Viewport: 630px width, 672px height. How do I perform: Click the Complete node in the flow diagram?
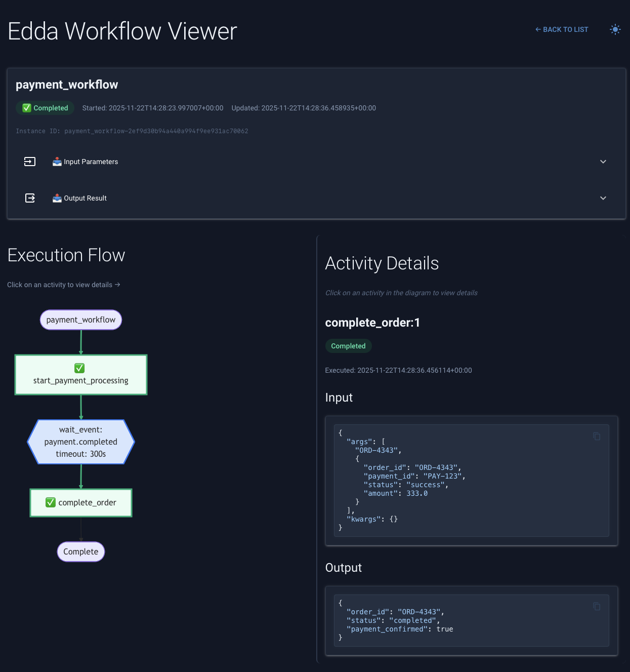80,551
